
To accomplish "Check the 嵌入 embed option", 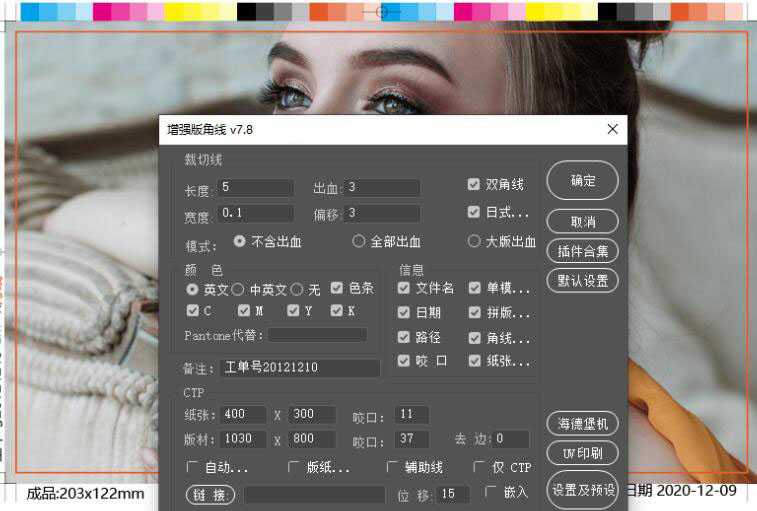I will [491, 492].
